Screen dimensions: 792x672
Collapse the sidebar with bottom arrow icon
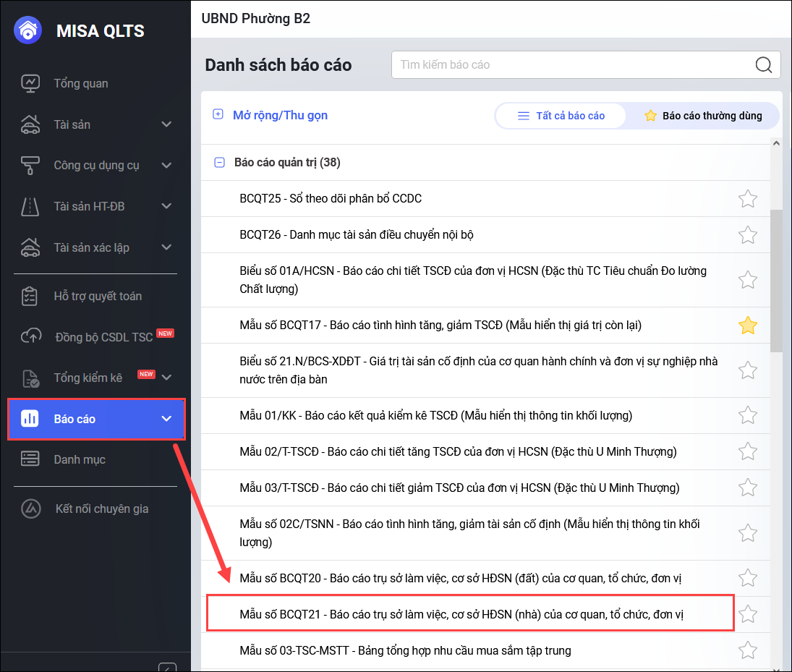coord(167,667)
